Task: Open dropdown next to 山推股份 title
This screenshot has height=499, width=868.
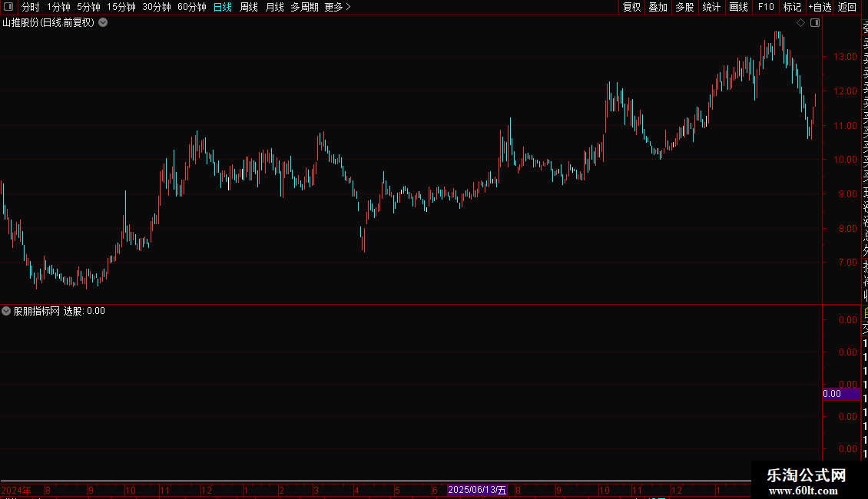Action: click(x=103, y=23)
